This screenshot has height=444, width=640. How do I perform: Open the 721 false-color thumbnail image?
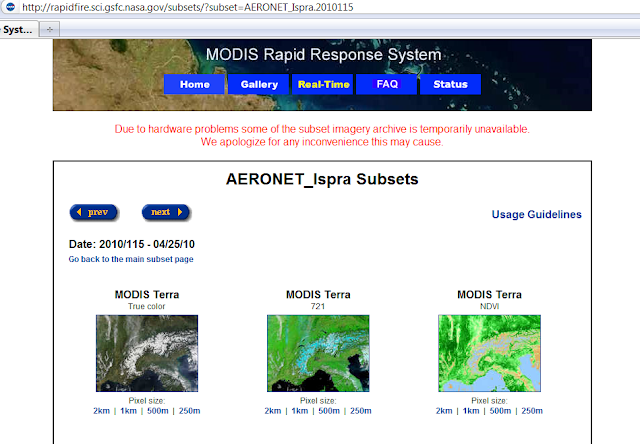tap(318, 353)
